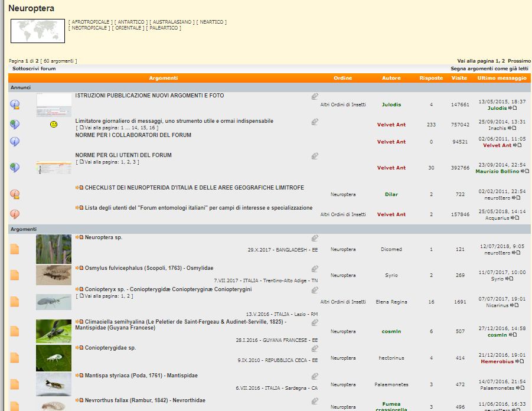Image resolution: width=532 pixels, height=411 pixels.
Task: Click new-post icon before CHECKLIST DEI NEUROPTERIDA
Action: pyautogui.click(x=80, y=188)
